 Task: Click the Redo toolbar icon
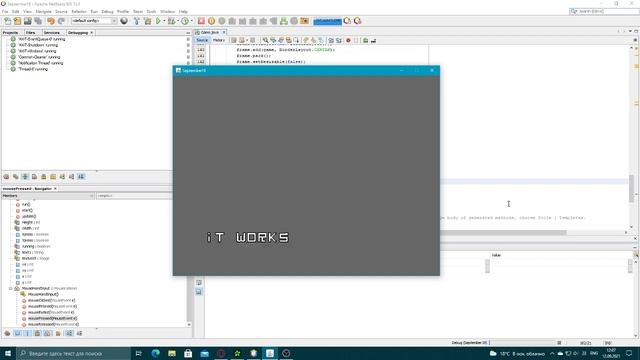(61, 21)
